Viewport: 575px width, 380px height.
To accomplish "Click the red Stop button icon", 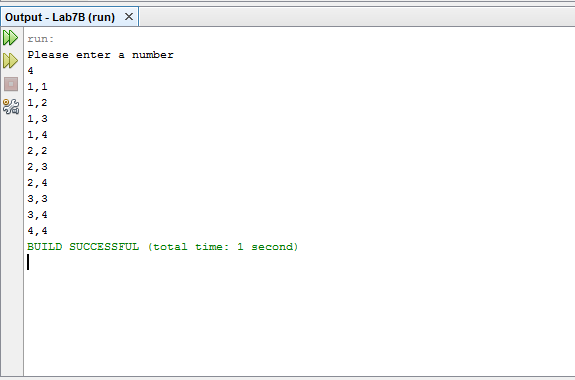I will pos(11,84).
